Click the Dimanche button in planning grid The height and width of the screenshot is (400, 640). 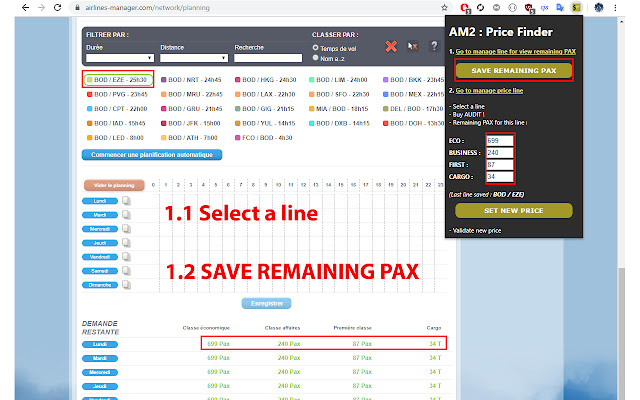pos(100,284)
